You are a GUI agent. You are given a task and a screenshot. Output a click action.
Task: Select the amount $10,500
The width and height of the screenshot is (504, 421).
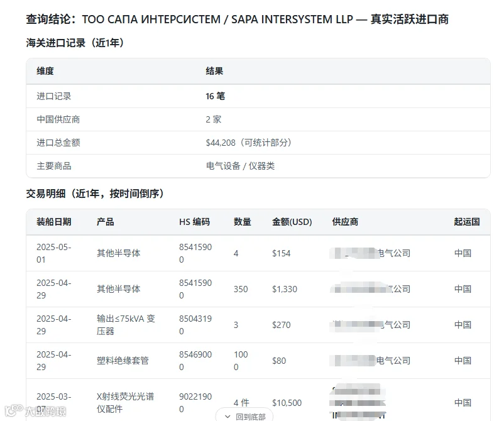pyautogui.click(x=287, y=403)
